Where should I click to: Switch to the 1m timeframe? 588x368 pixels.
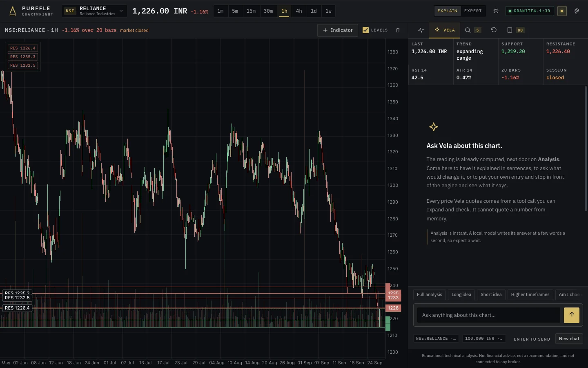click(x=220, y=11)
